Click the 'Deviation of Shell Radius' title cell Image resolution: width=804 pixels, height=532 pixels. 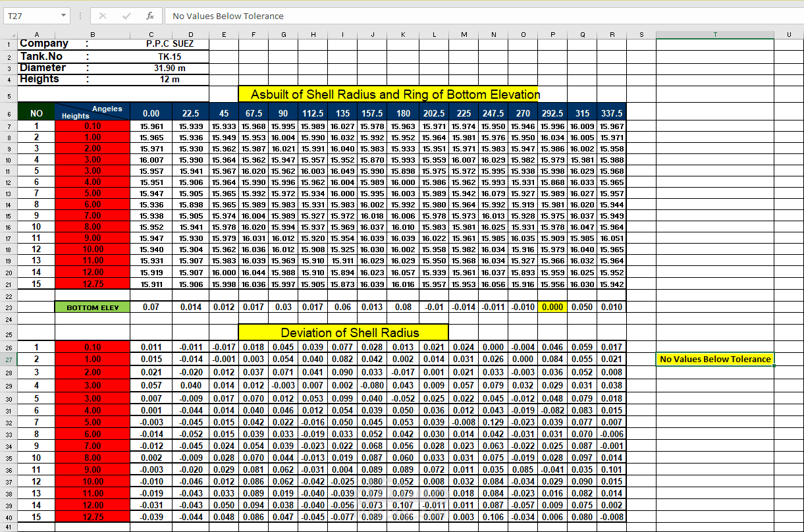pos(343,332)
